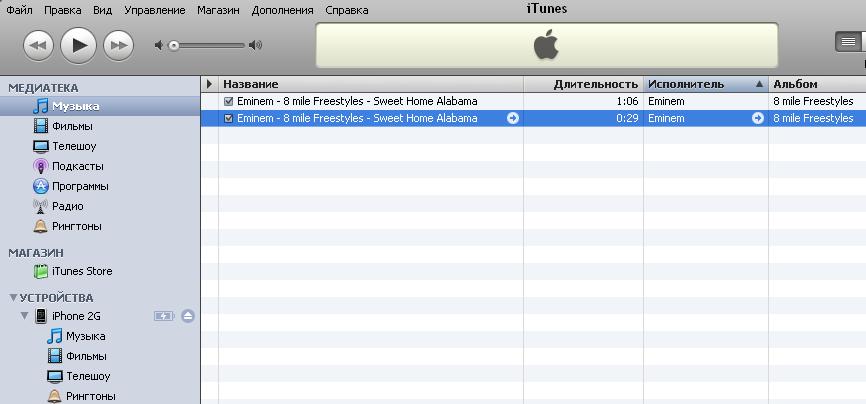Sort by the Название column header
Image resolution: width=866 pixels, height=404 pixels.
click(370, 84)
